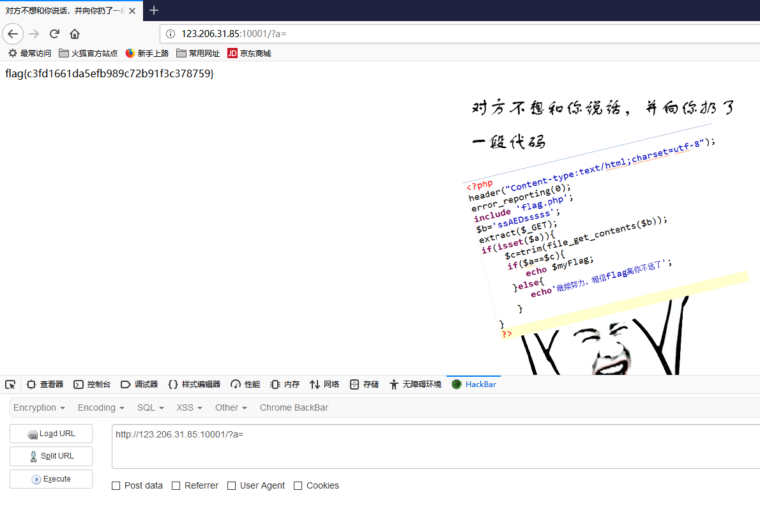Open a new browser tab
Image resolution: width=760 pixels, height=532 pixels.
154,10
